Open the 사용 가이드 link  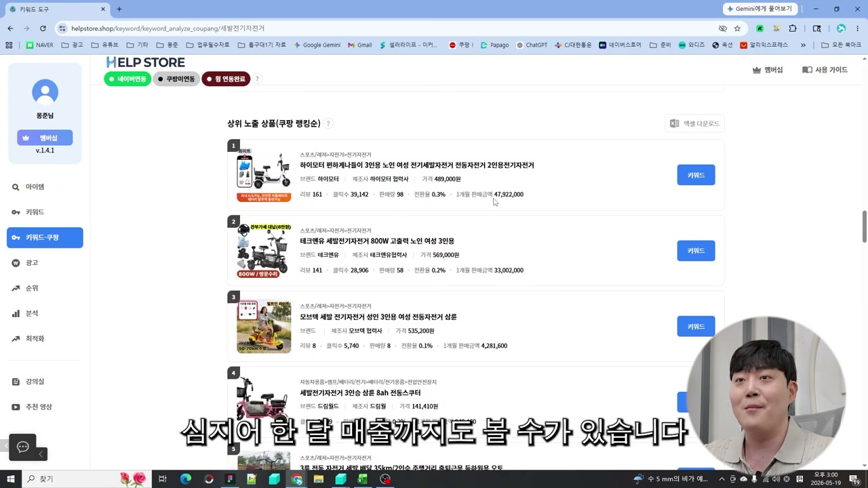[825, 70]
